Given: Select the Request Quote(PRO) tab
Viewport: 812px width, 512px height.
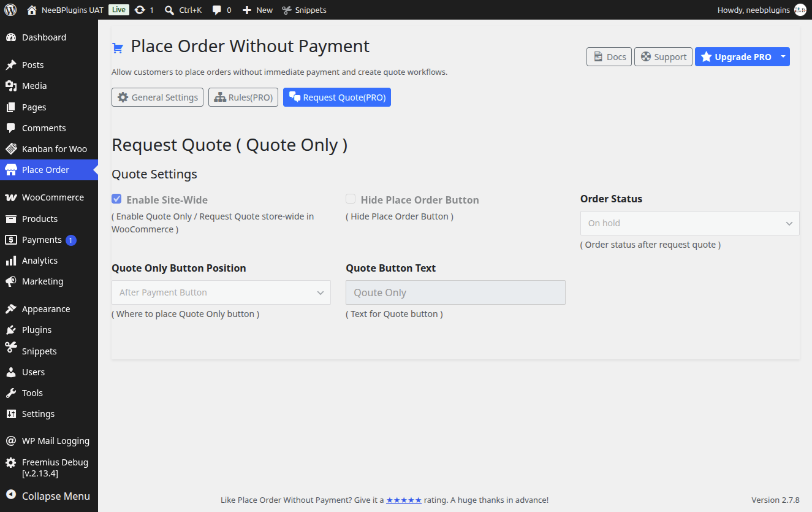Looking at the screenshot, I should tap(337, 97).
